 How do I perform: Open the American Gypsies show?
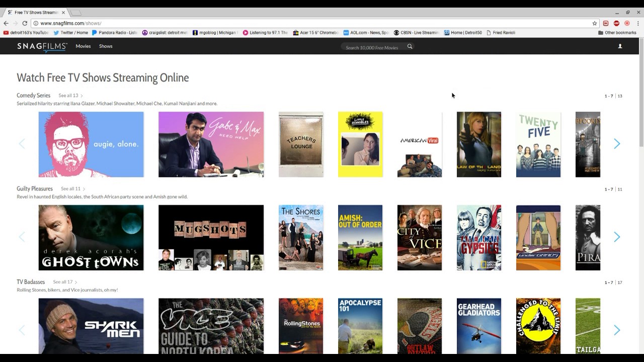[x=479, y=237]
